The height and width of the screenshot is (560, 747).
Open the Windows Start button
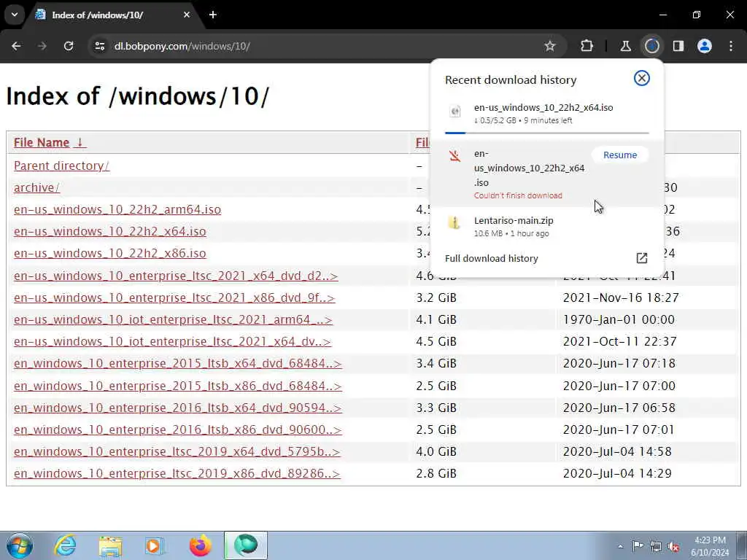[20, 545]
